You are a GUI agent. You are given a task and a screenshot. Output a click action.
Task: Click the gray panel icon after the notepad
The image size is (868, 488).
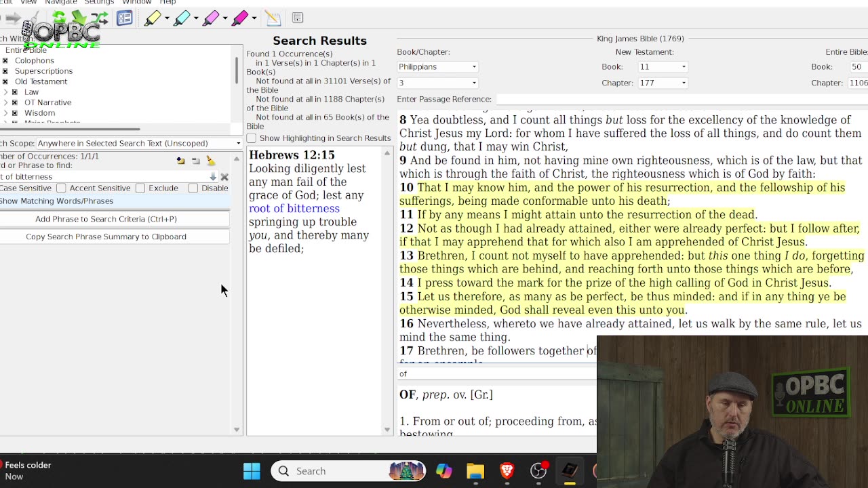pyautogui.click(x=297, y=18)
